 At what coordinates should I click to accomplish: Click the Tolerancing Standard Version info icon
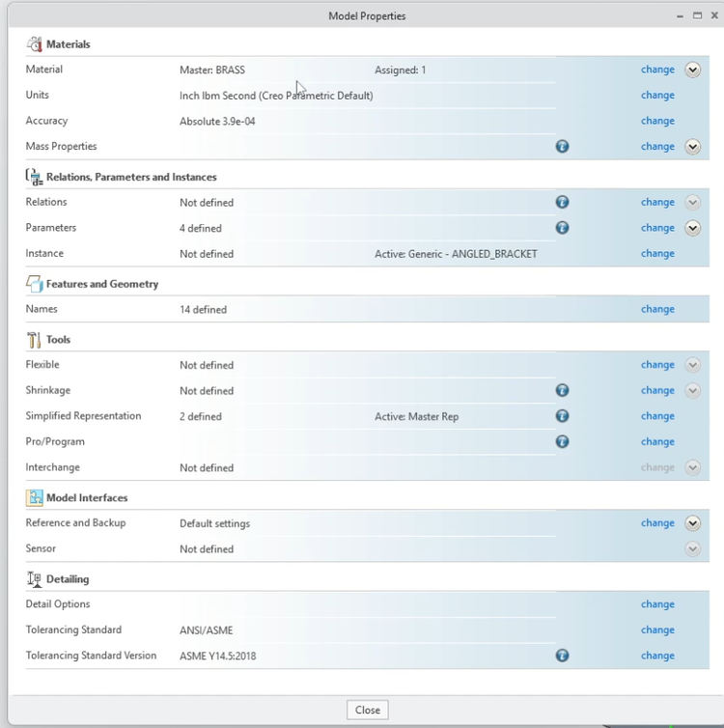pyautogui.click(x=562, y=656)
